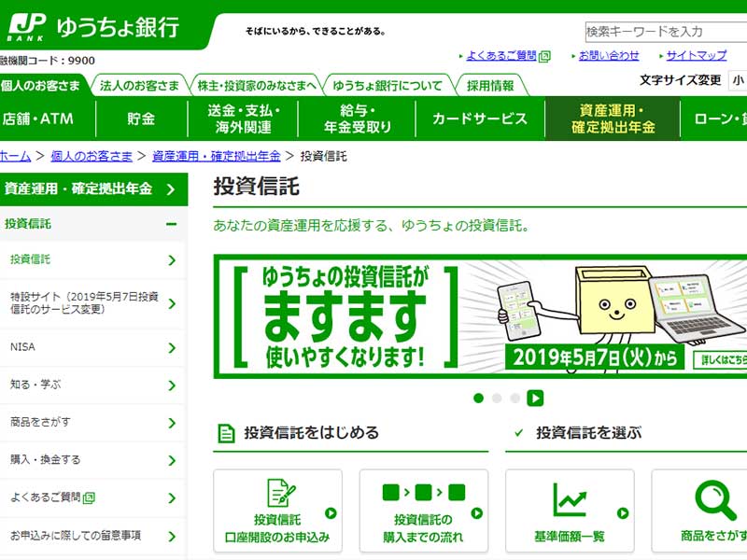The height and width of the screenshot is (560, 747).
Task: Go to 個人のお客さま in the breadcrumb
Action: [x=92, y=156]
